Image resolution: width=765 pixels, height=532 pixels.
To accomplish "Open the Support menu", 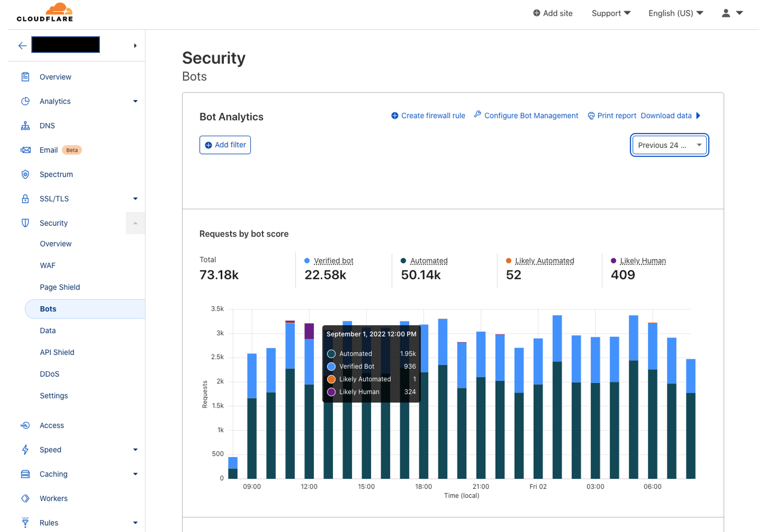I will click(610, 13).
